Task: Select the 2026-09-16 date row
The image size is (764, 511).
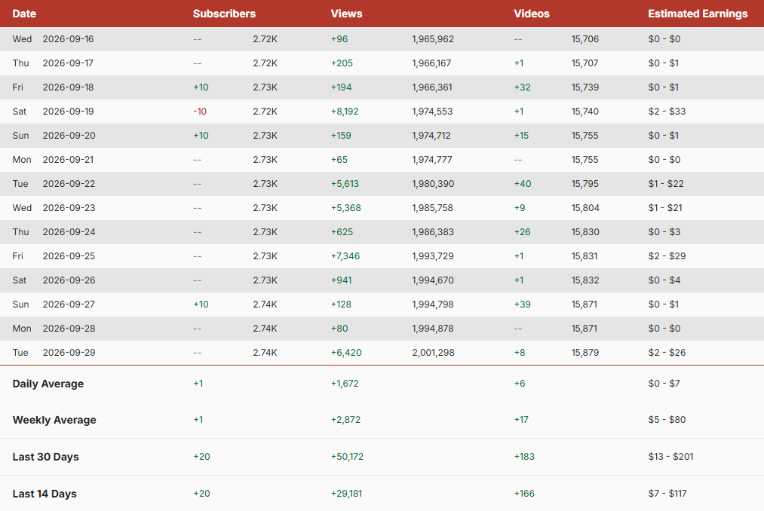Action: pyautogui.click(x=382, y=39)
